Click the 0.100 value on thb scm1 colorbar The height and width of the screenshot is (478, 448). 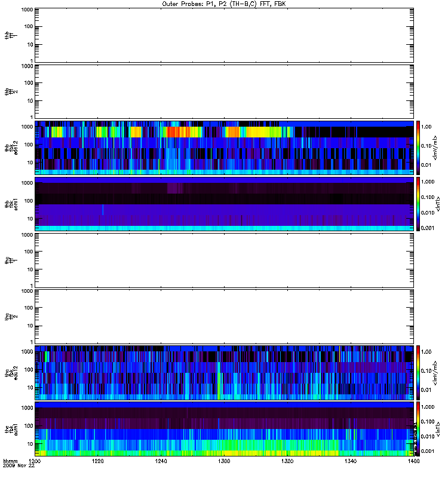point(428,197)
